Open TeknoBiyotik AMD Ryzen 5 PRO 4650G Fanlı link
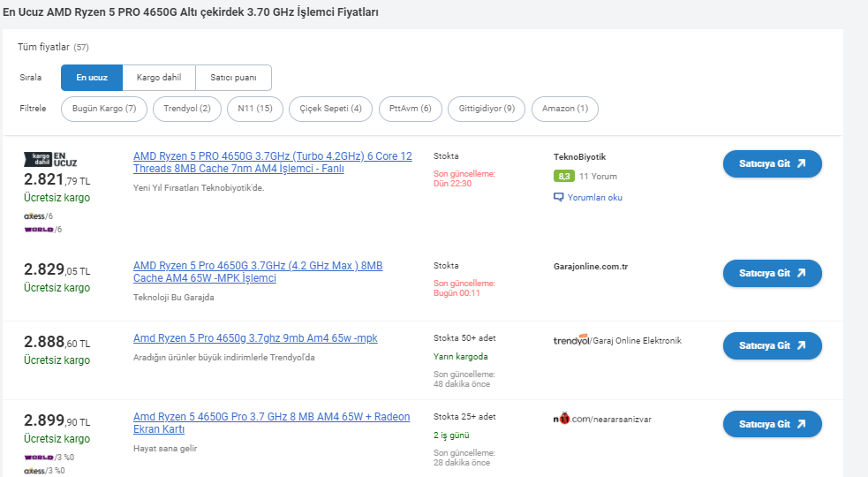Viewport: 868px width, 477px height. (x=272, y=163)
